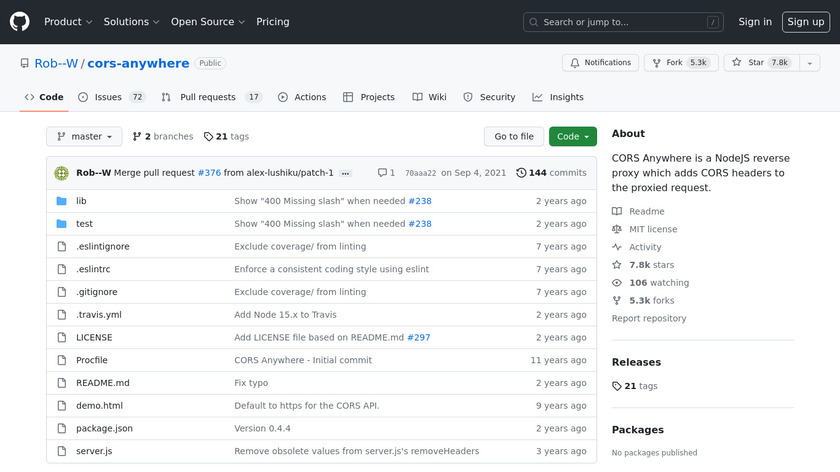This screenshot has height=472, width=840.
Task: Open the Wiki tab
Action: pyautogui.click(x=430, y=97)
